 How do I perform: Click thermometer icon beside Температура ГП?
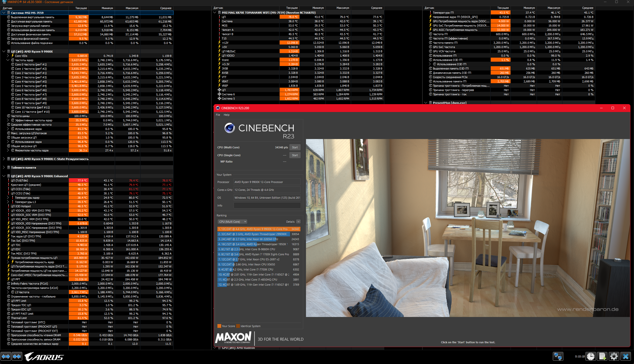click(x=430, y=12)
